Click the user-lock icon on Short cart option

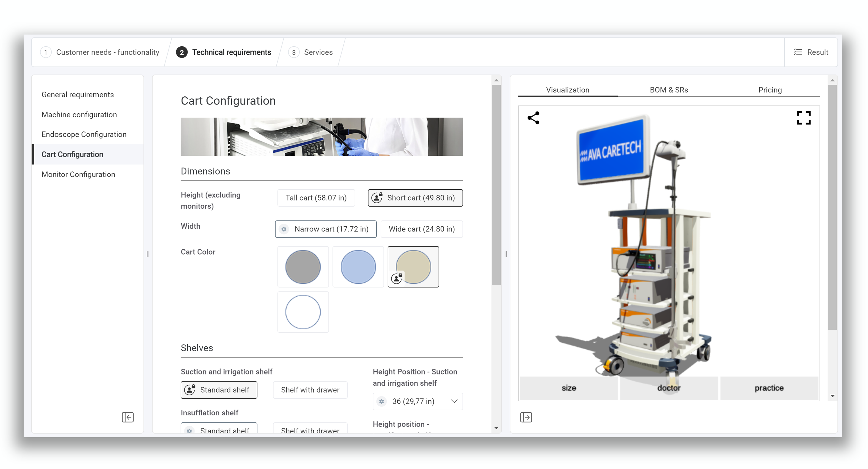(377, 198)
